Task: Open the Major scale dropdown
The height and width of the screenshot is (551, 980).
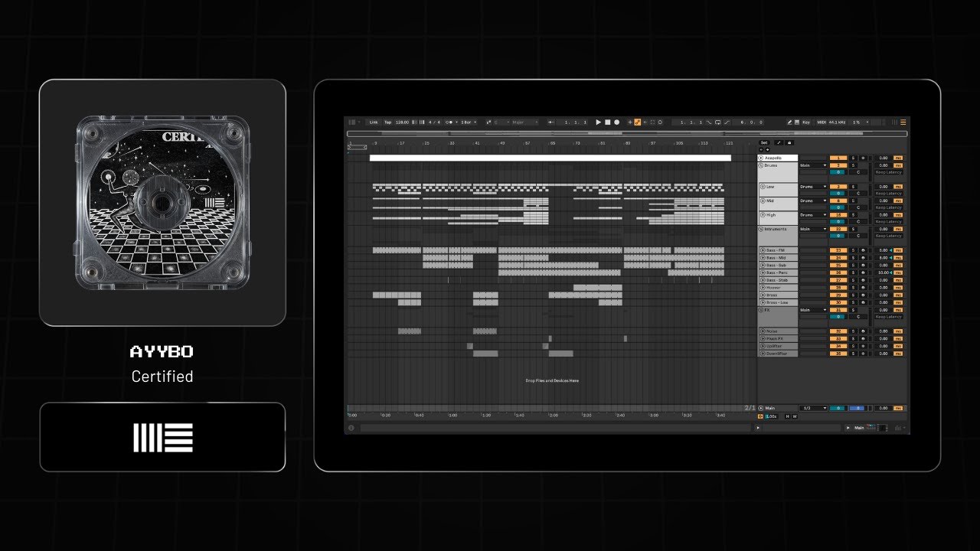Action: (x=525, y=122)
